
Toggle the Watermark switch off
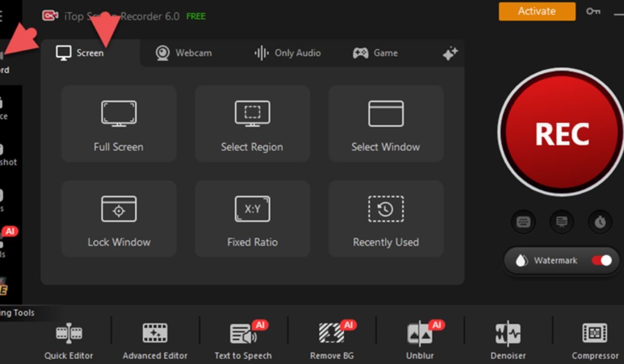click(x=602, y=261)
